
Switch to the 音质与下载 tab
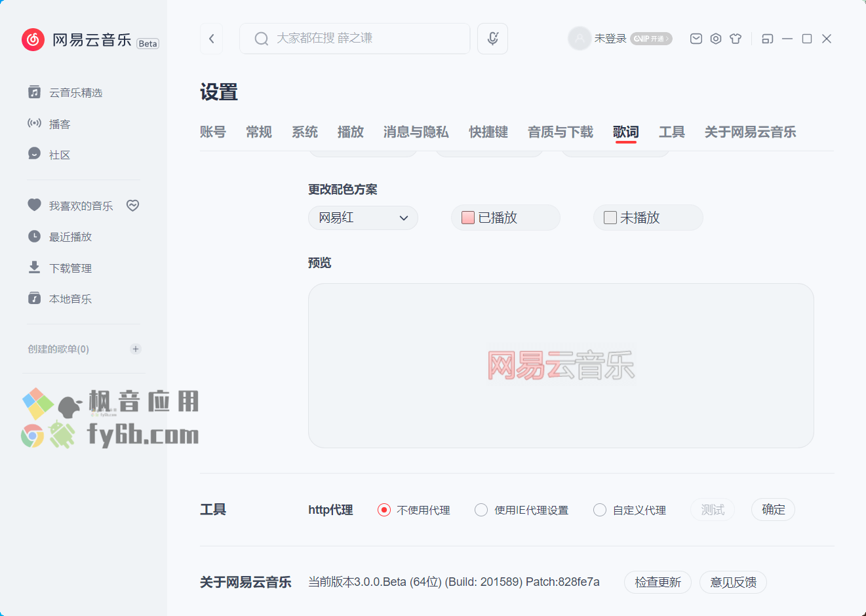click(561, 132)
